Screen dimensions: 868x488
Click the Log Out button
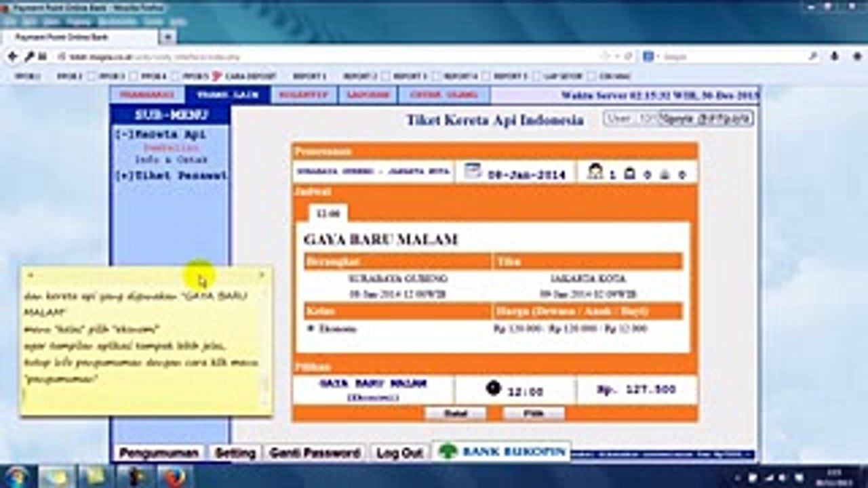coord(399,453)
